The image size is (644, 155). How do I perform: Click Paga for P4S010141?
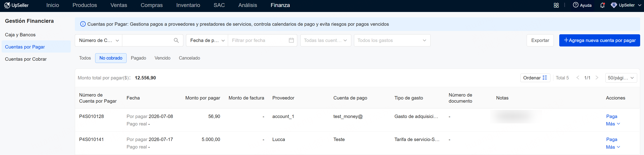[x=611, y=139]
